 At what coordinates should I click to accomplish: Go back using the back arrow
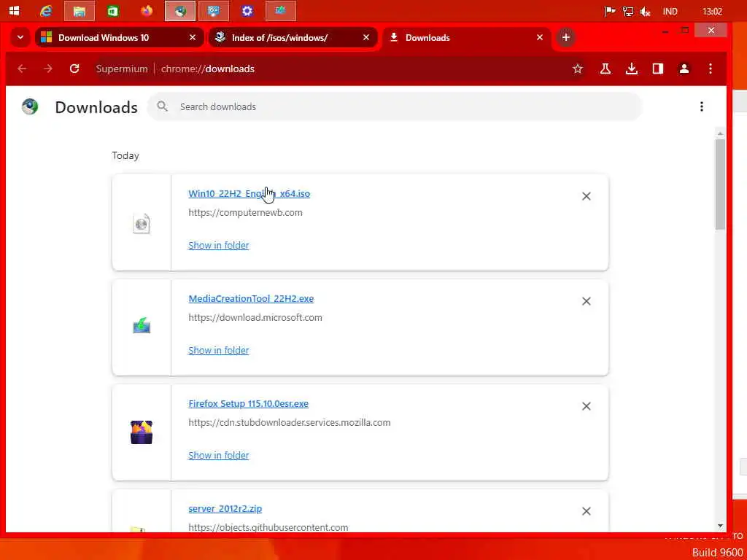[22, 69]
